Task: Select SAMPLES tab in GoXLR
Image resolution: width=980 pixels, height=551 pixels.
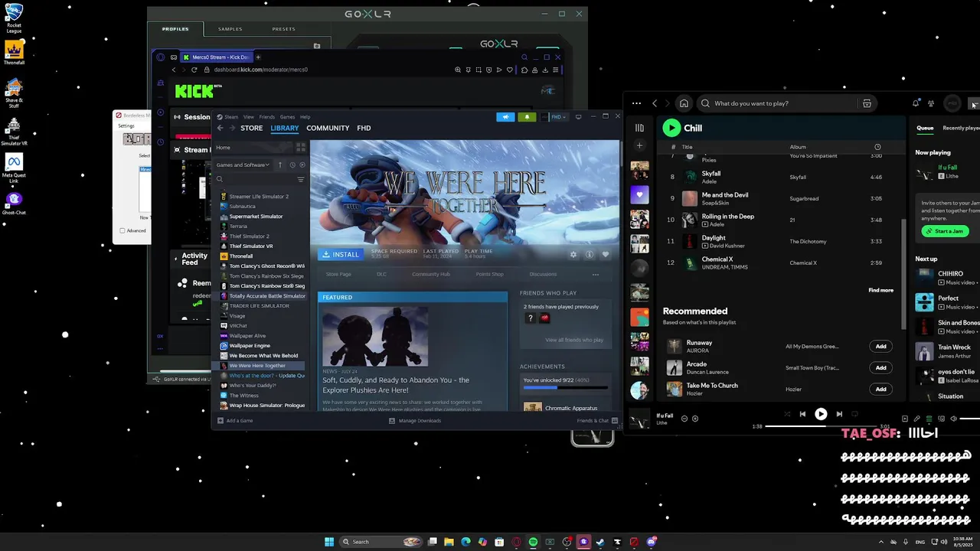Action: coord(230,29)
